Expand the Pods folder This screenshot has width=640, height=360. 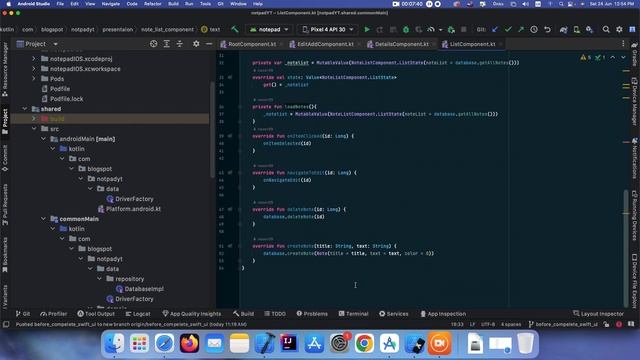[x=34, y=79]
